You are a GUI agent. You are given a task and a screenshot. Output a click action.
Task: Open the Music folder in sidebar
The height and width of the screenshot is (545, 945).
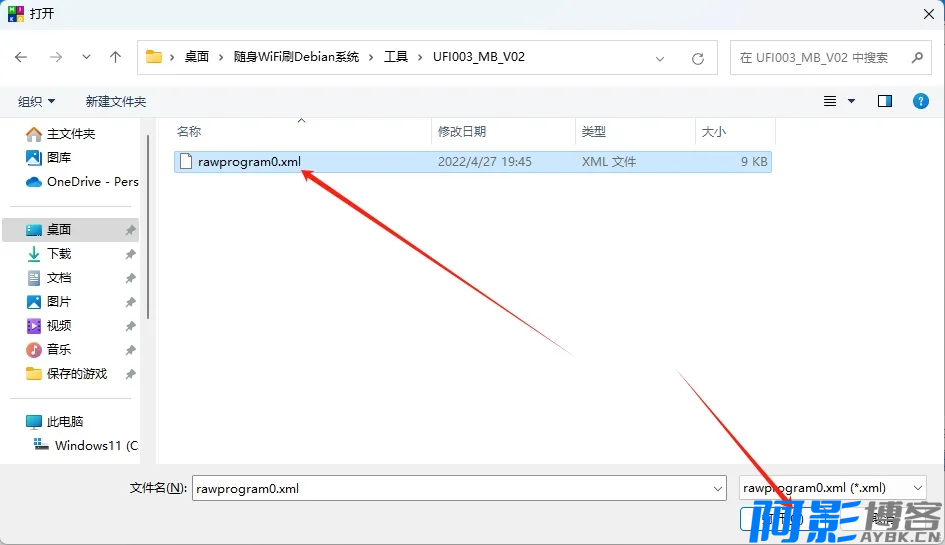(x=59, y=350)
